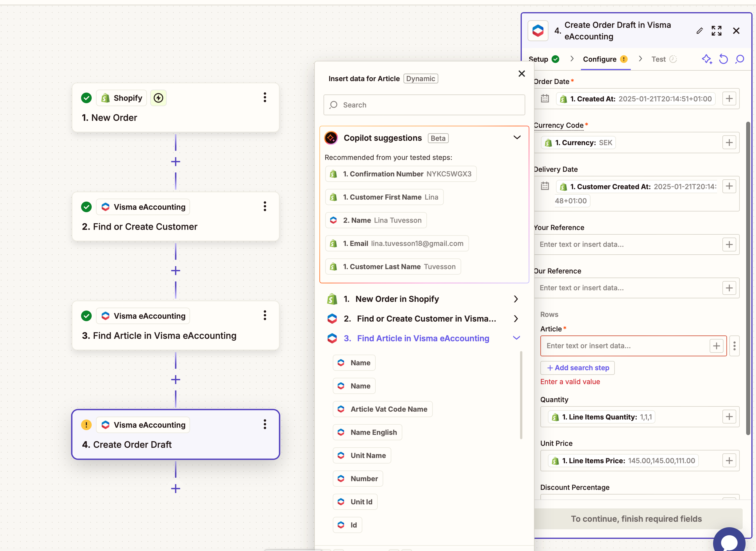Click the refresh fields icon
The width and height of the screenshot is (756, 551).
tap(723, 59)
